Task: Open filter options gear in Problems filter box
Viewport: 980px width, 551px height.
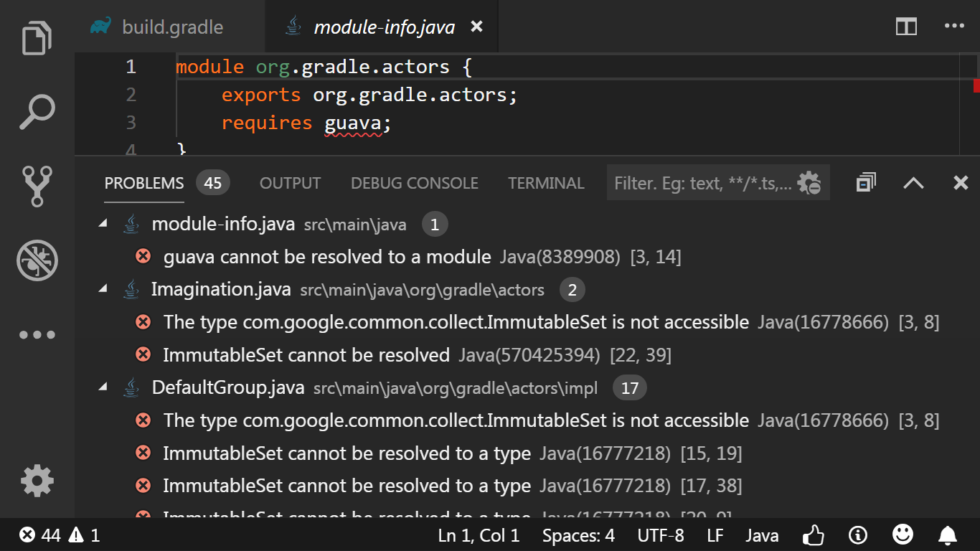Action: pyautogui.click(x=809, y=182)
